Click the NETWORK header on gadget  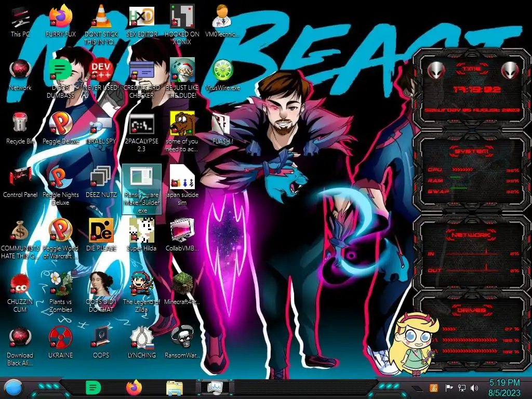pos(472,234)
